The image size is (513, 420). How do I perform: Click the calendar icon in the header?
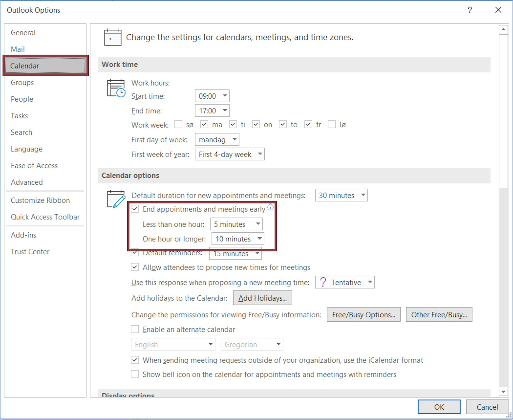click(x=113, y=37)
